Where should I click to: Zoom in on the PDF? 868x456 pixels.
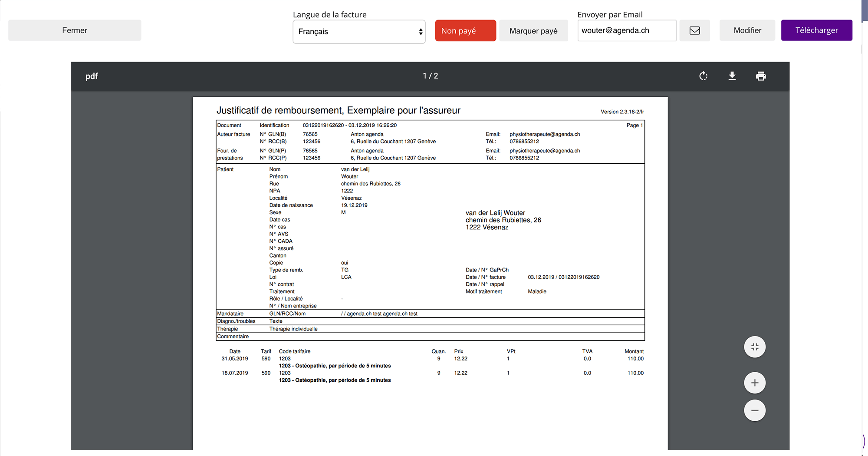tap(755, 383)
